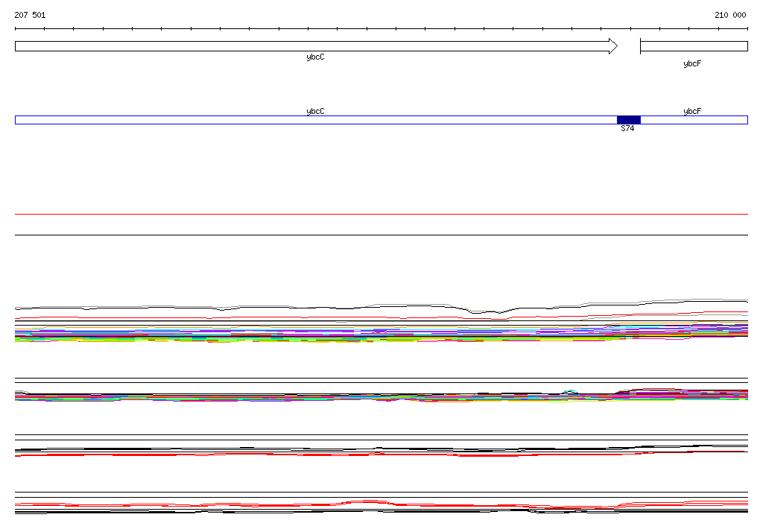The height and width of the screenshot is (532, 763).
Task: Click ybcC label below the gene arrow
Action: [x=315, y=57]
